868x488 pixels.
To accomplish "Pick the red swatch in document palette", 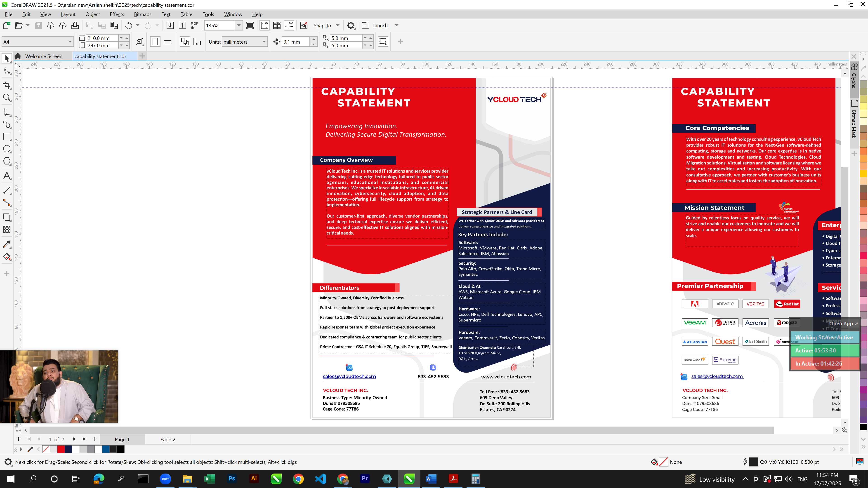I will coord(61,449).
